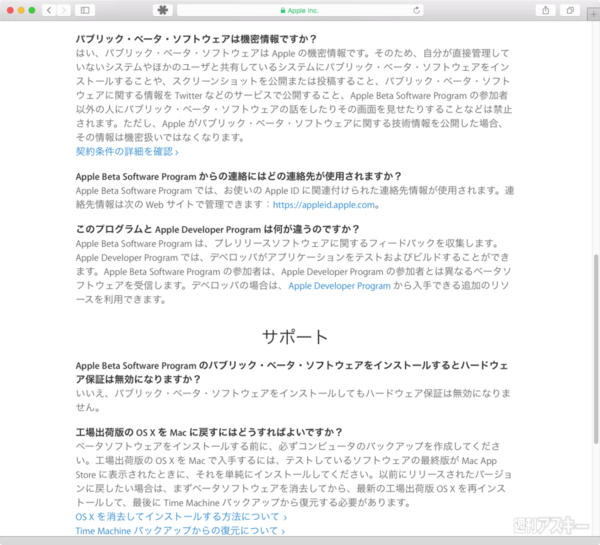The width and height of the screenshot is (600, 545).
Task: Minimize the window with yellow button
Action: (21, 10)
